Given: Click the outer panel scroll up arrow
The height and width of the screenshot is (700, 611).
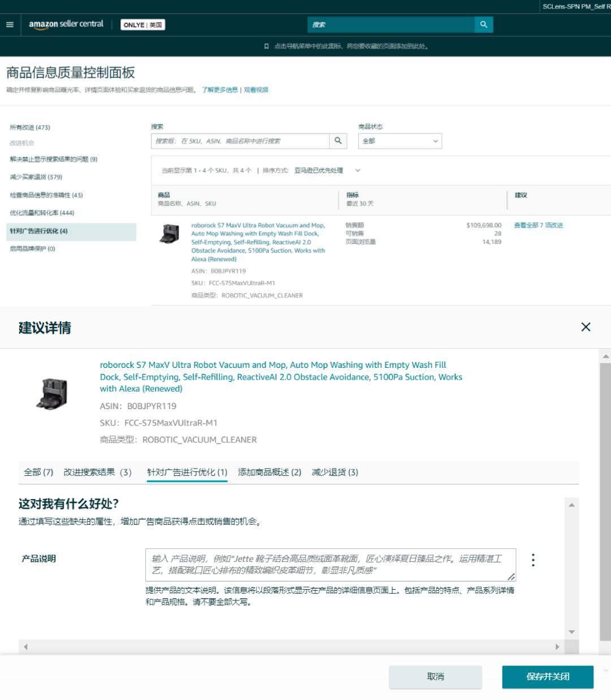Looking at the screenshot, I should [x=605, y=356].
